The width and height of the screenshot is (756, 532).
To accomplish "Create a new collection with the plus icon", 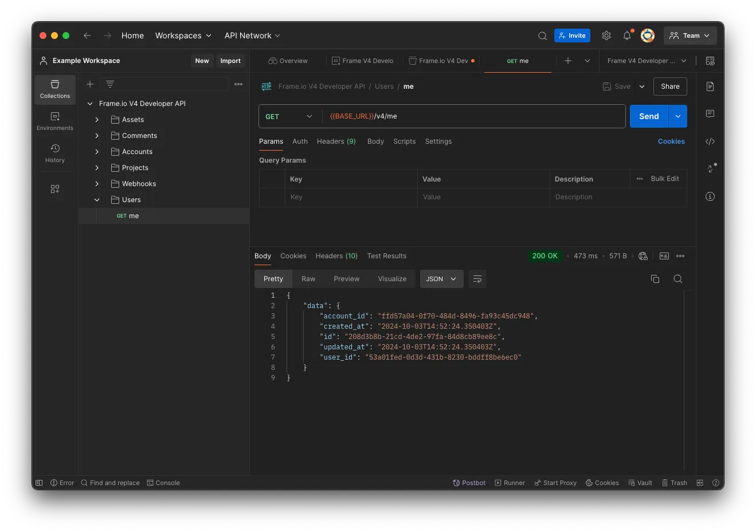I will point(90,84).
